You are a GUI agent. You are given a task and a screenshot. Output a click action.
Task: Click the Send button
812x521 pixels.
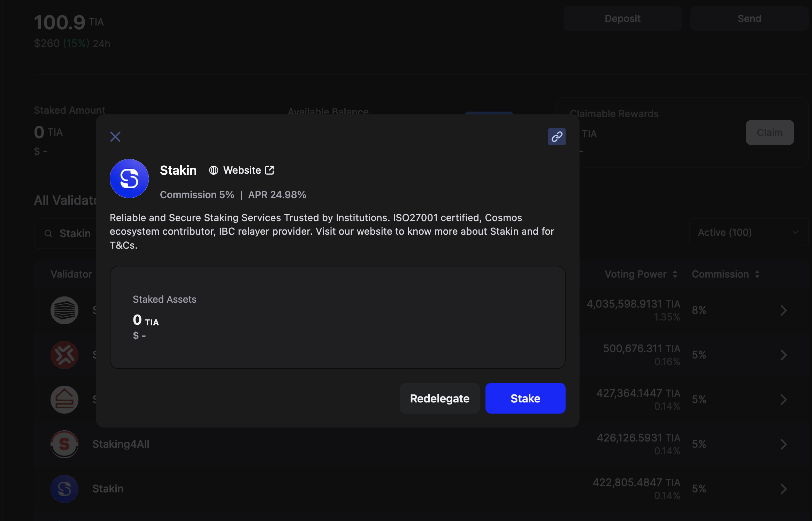point(749,18)
